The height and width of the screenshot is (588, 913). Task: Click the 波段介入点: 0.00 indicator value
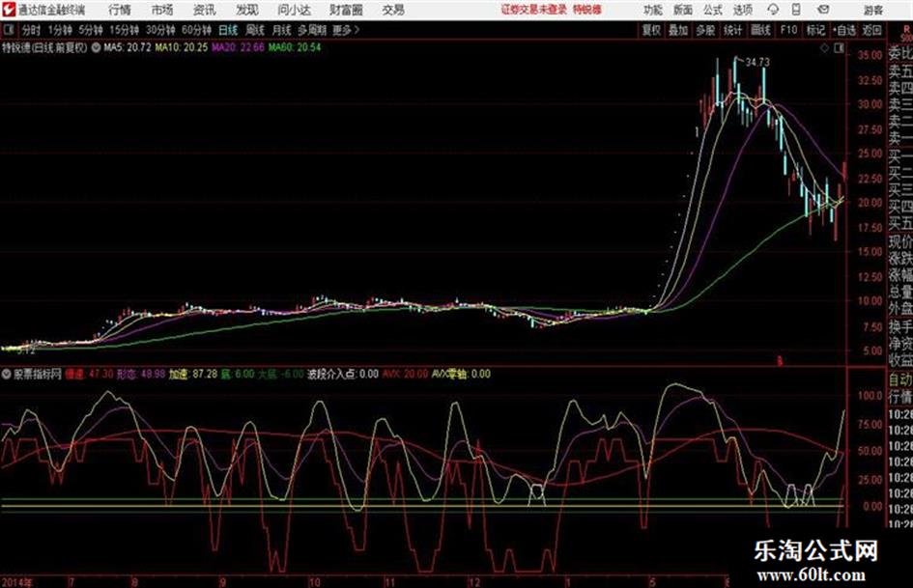[343, 374]
